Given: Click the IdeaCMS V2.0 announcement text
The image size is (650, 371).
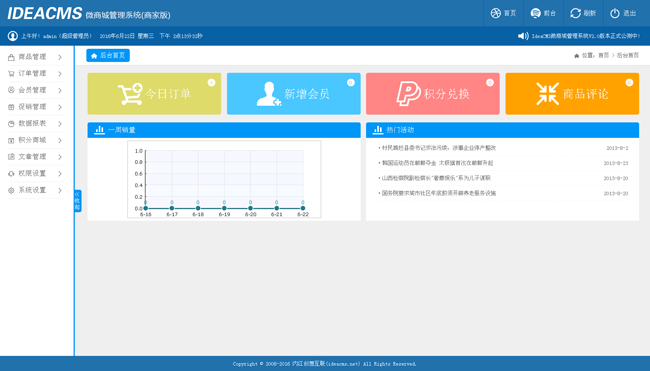Looking at the screenshot, I should pyautogui.click(x=586, y=36).
